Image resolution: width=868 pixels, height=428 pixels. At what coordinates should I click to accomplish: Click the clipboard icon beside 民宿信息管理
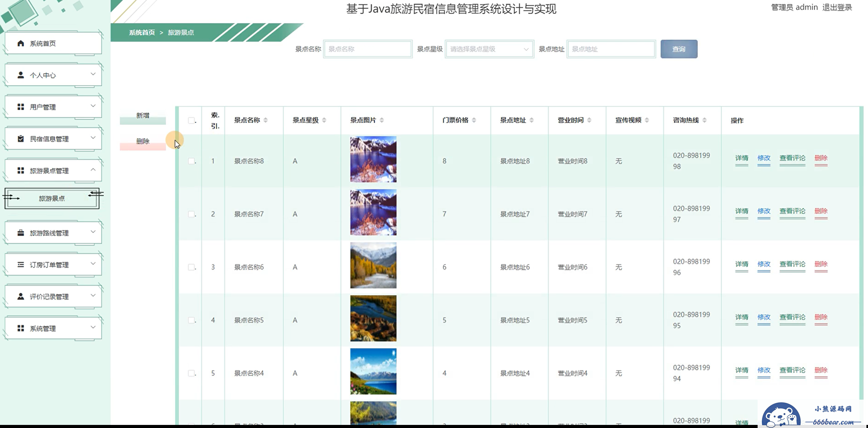tap(21, 139)
